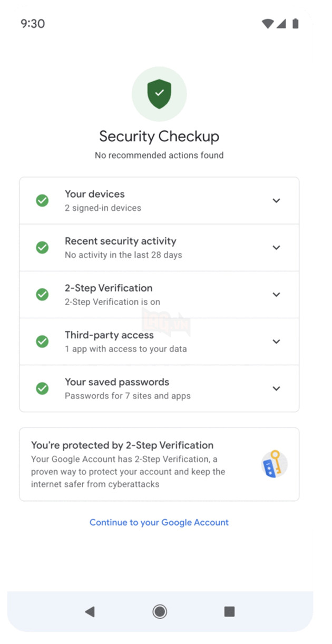The width and height of the screenshot is (332, 644).
Task: Select the green check next to Your saved passwords
Action: tap(42, 388)
